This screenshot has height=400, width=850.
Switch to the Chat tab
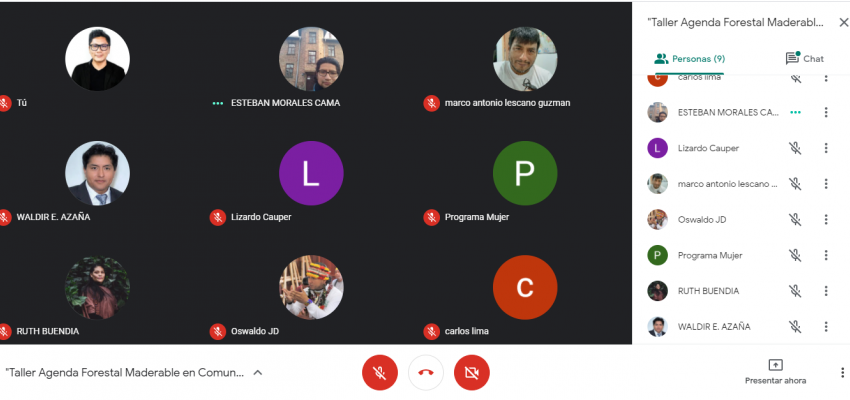(804, 59)
